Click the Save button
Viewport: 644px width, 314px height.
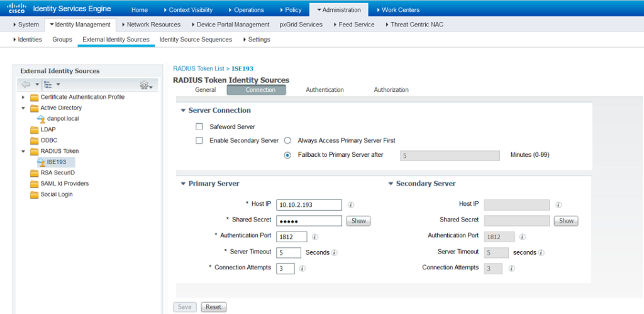[x=185, y=306]
